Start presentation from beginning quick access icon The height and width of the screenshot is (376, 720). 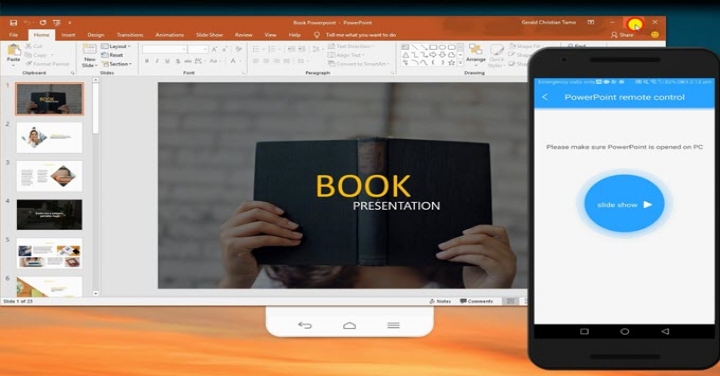56,22
